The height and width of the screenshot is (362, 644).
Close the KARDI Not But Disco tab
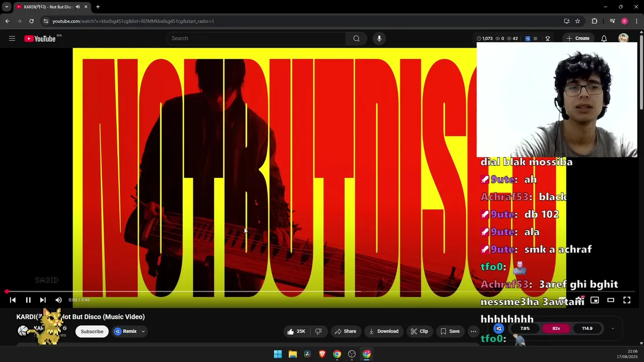[86, 7]
